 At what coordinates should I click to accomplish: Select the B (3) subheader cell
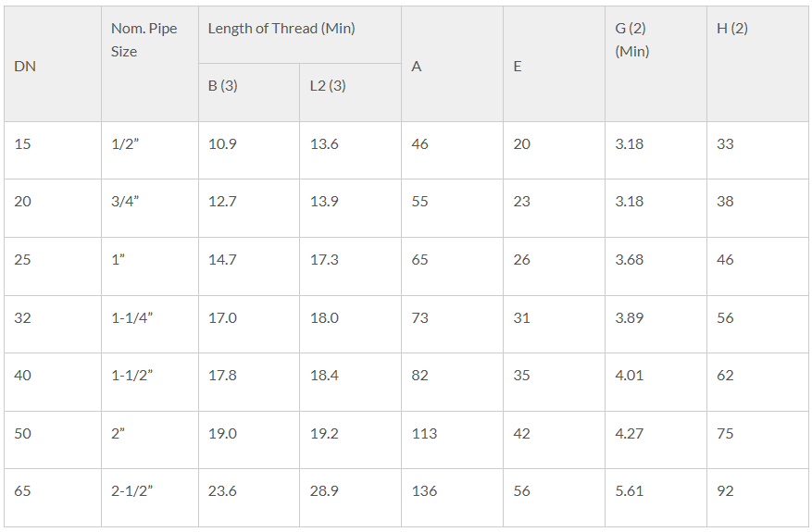point(249,93)
